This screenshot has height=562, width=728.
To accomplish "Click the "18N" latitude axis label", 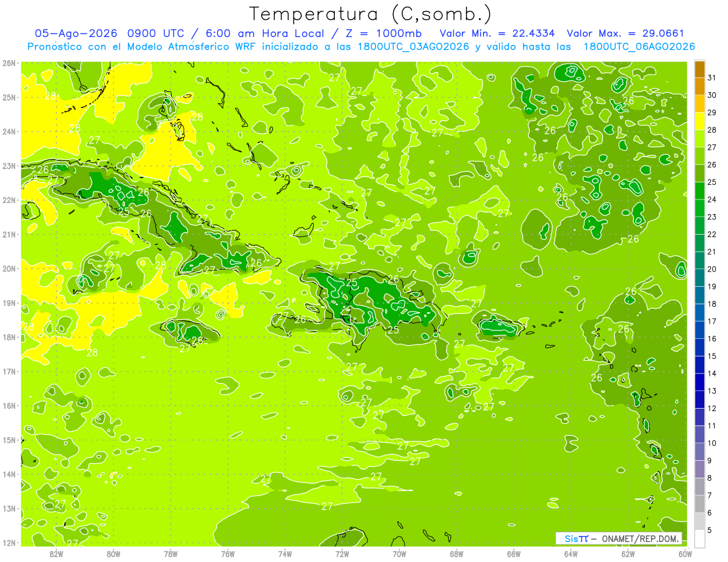I will 8,337.
